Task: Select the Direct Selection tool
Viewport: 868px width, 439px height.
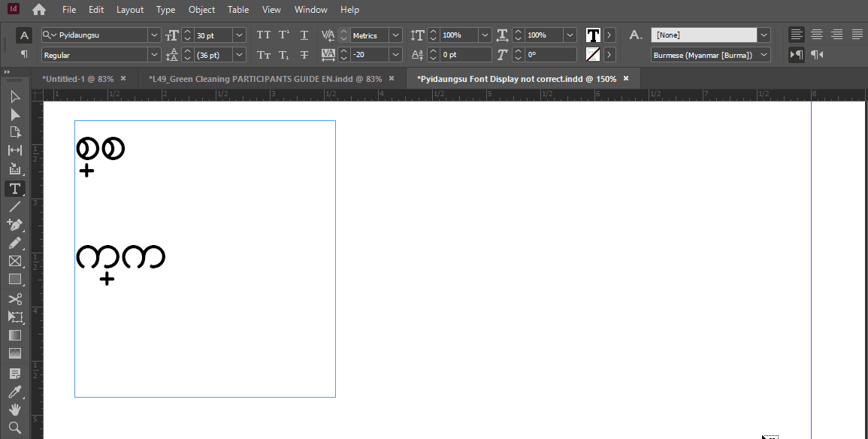Action: click(15, 114)
